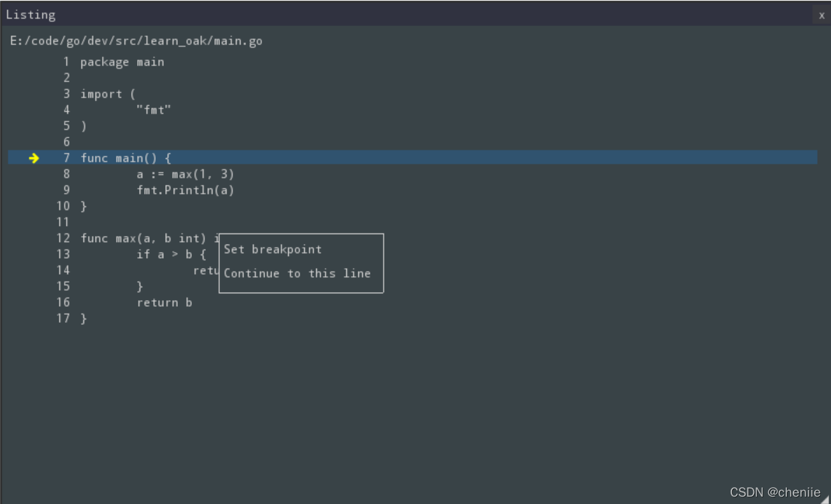Click line number 2
831x504 pixels.
coord(66,78)
